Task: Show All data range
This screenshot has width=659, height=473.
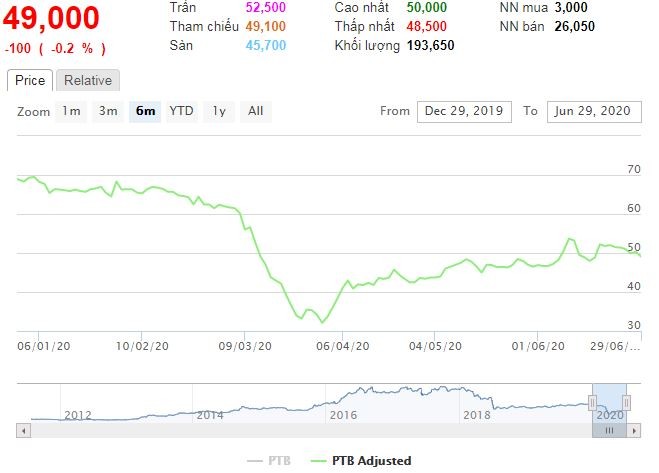Action: point(256,111)
